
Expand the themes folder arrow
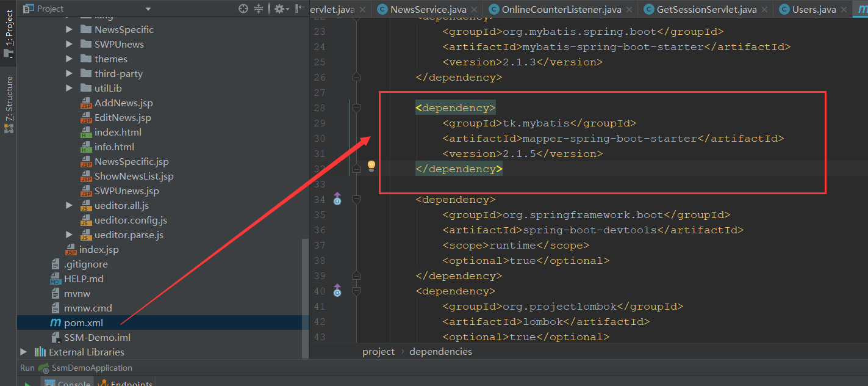(70, 59)
